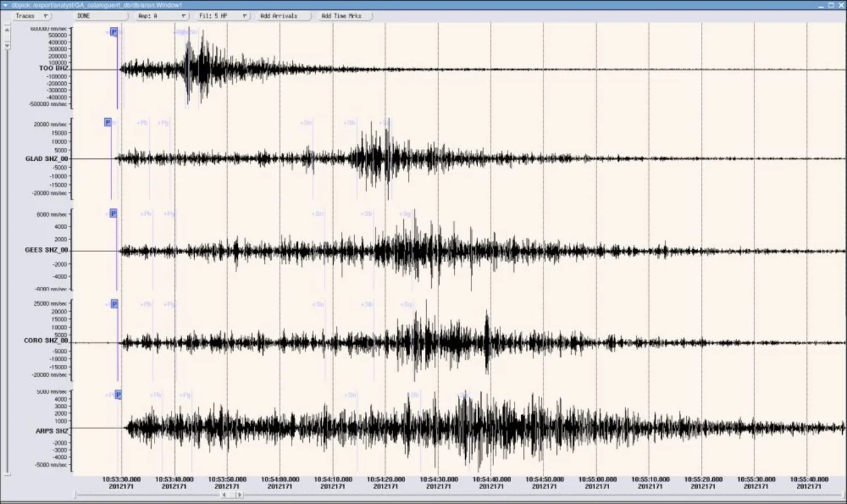Select the ARPS SHZ trace label

tap(52, 431)
